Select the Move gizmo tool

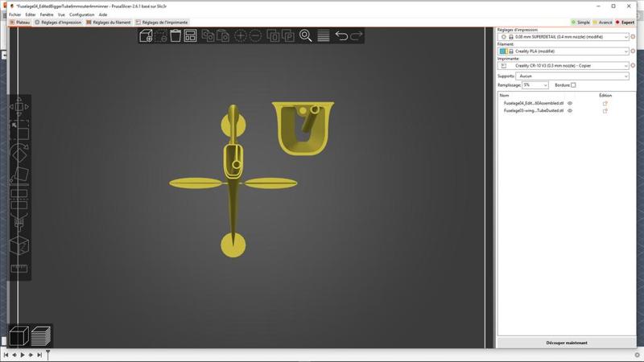click(19, 107)
